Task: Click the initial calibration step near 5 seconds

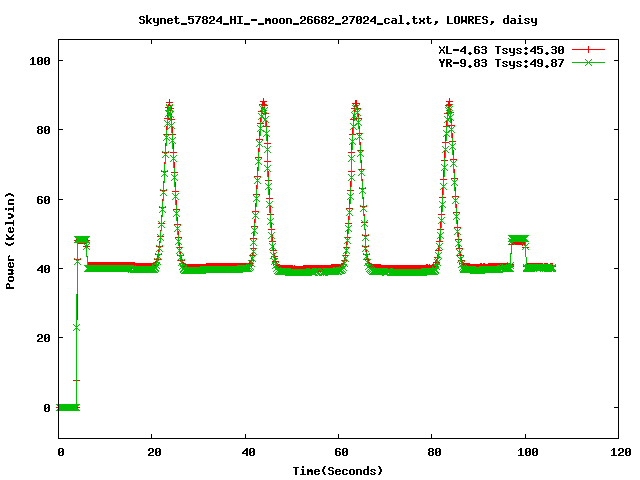Action: (x=82, y=240)
